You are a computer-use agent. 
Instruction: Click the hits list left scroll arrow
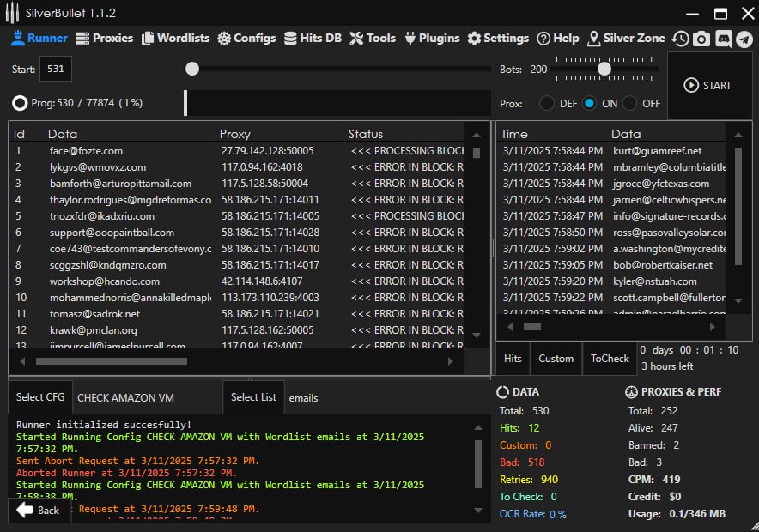[x=510, y=327]
